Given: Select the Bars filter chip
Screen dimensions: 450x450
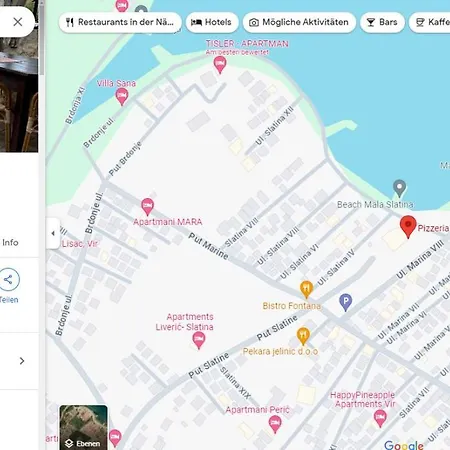Looking at the screenshot, I should click(x=382, y=22).
